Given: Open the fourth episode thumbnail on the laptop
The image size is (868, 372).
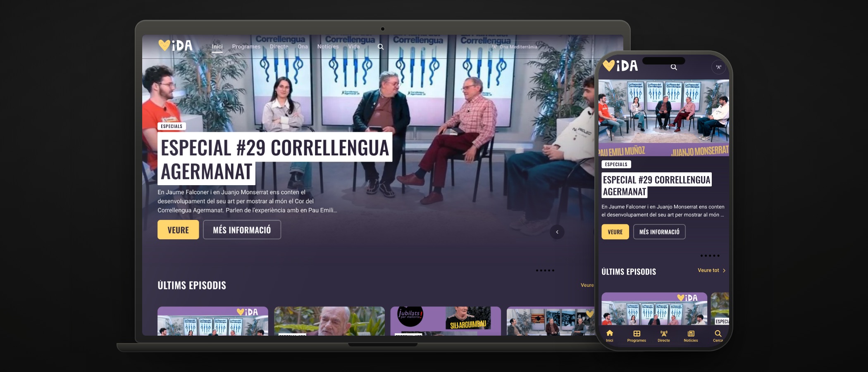Looking at the screenshot, I should (x=551, y=321).
